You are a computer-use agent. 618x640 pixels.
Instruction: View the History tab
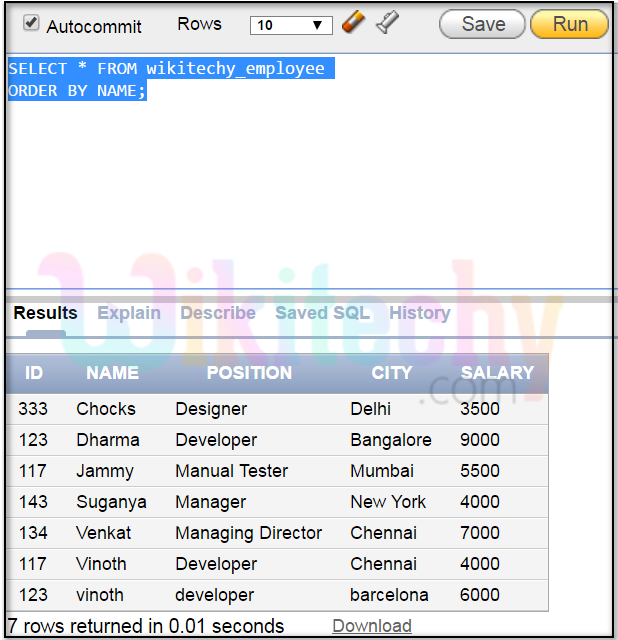pyautogui.click(x=419, y=313)
